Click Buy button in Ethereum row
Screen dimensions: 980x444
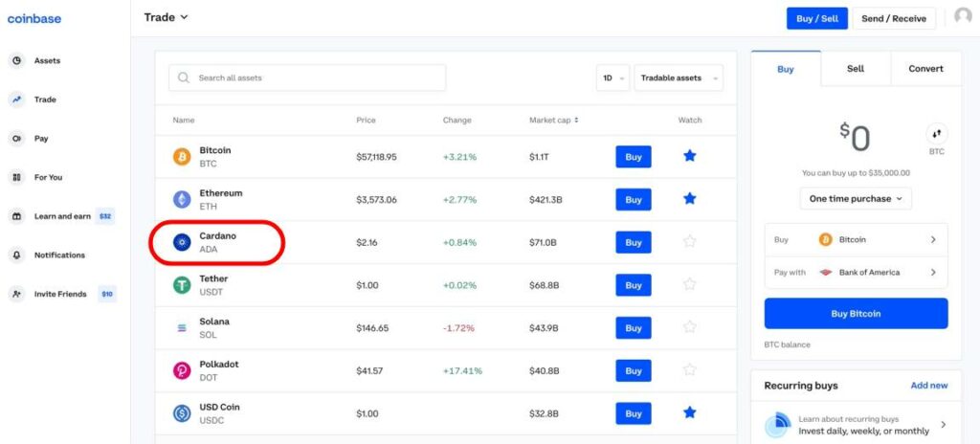[634, 199]
